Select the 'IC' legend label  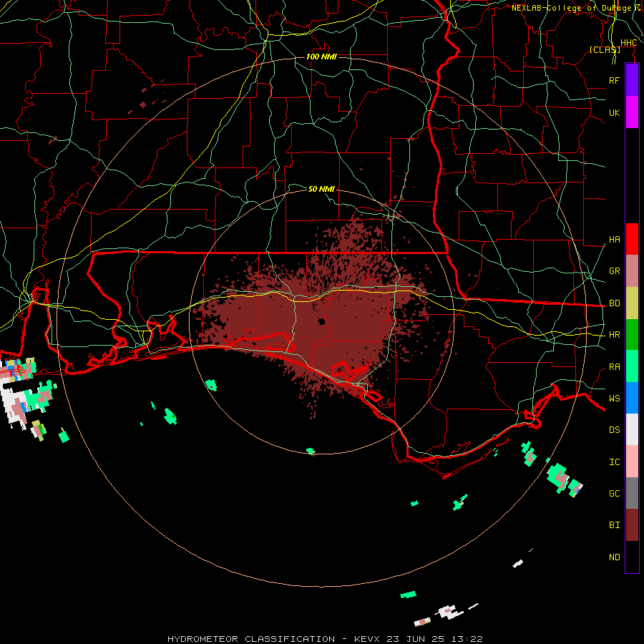(614, 462)
